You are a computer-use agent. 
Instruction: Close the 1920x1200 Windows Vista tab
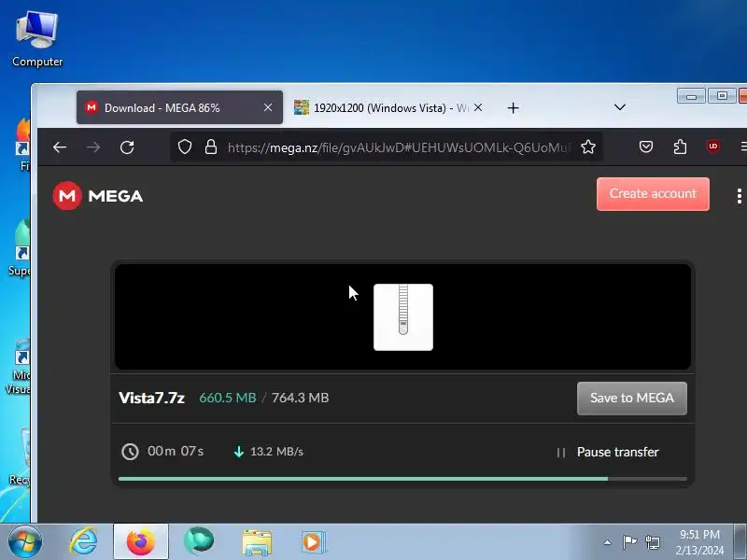coord(478,107)
